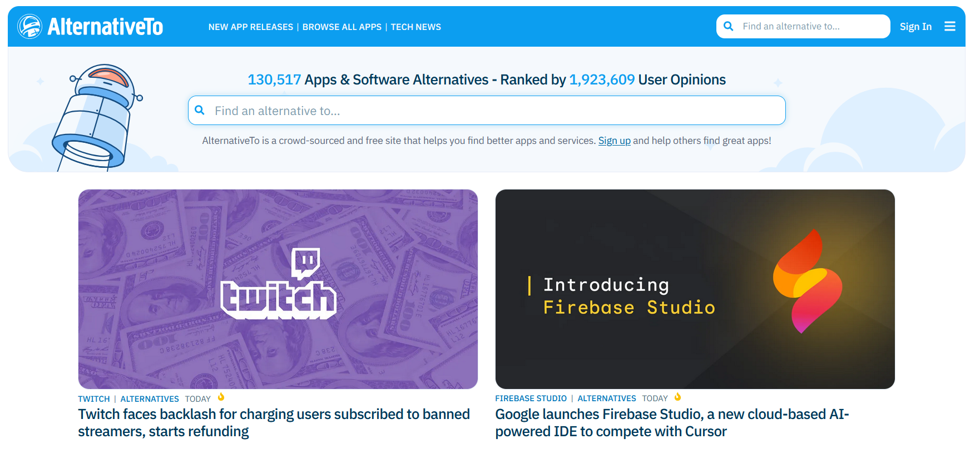This screenshot has width=980, height=449.
Task: Open the Firebase Studio article thumbnail
Action: tap(695, 289)
